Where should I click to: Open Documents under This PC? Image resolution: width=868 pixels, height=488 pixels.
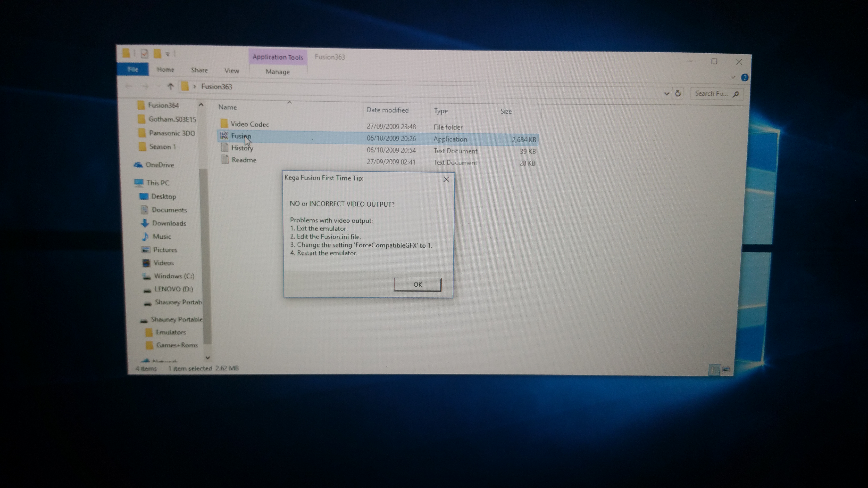point(169,210)
